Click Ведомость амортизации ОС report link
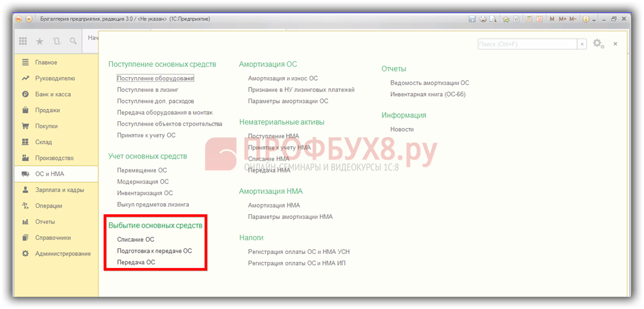Viewport: 644px width, 309px height. (430, 83)
